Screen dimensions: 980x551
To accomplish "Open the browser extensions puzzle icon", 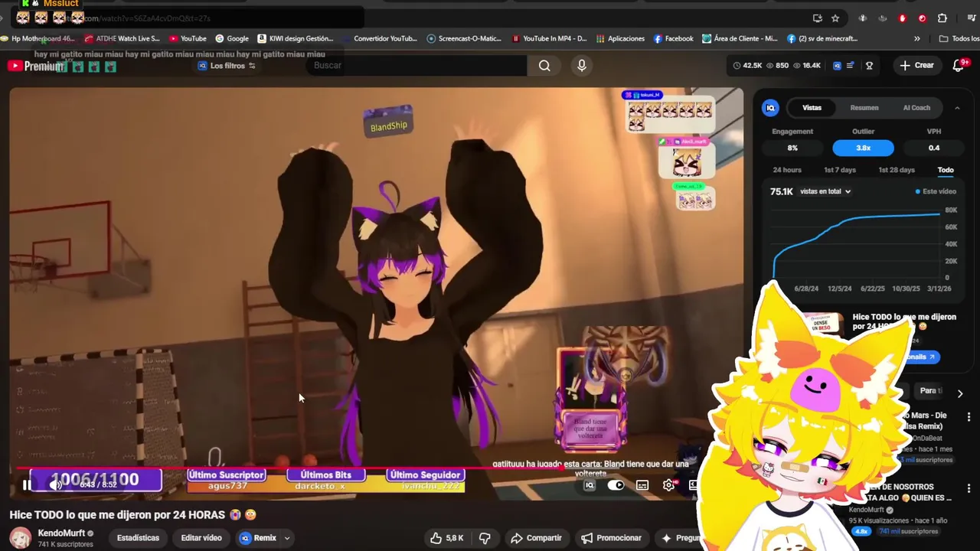I will pos(942,18).
